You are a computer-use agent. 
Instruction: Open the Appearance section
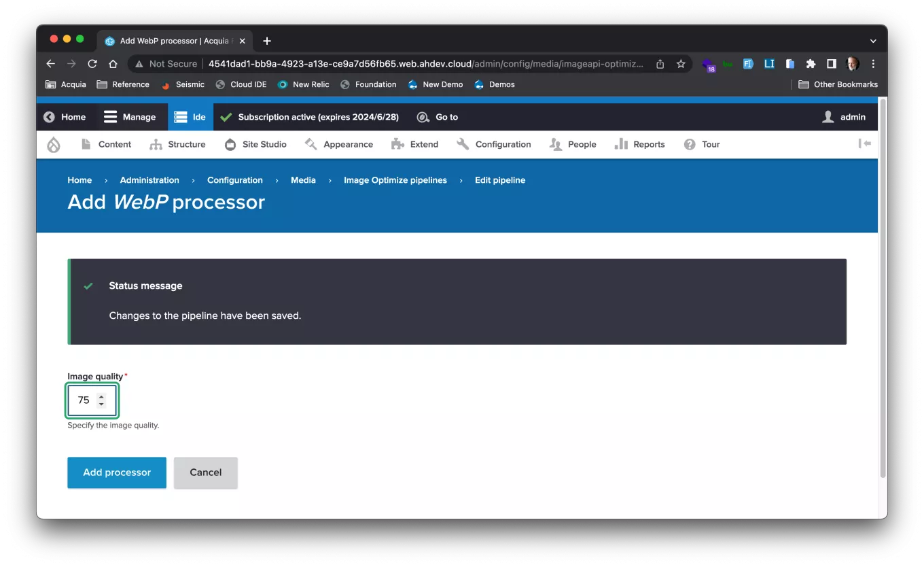click(x=349, y=144)
